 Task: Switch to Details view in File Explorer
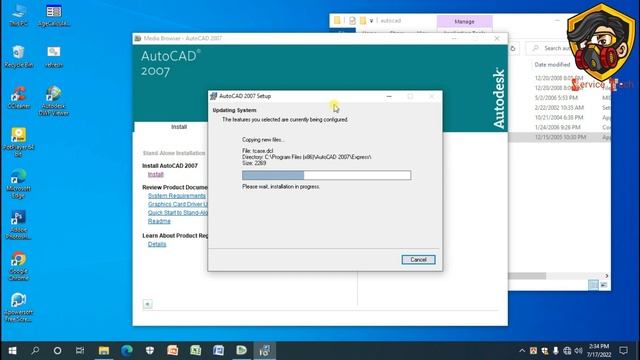tap(593, 285)
